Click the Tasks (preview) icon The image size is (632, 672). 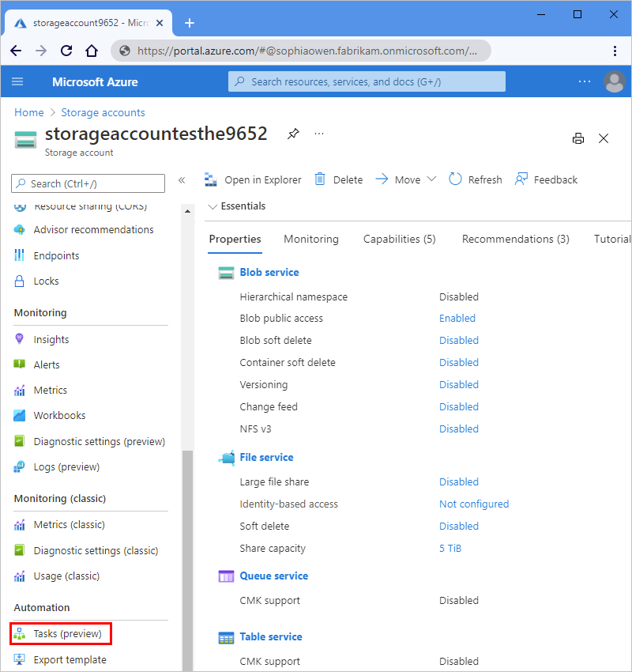coord(19,634)
